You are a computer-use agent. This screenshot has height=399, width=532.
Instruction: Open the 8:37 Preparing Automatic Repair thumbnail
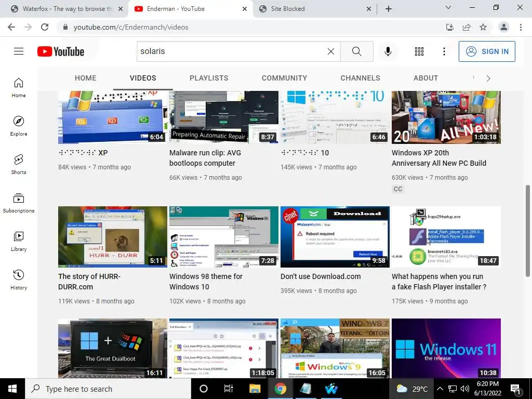(224, 117)
